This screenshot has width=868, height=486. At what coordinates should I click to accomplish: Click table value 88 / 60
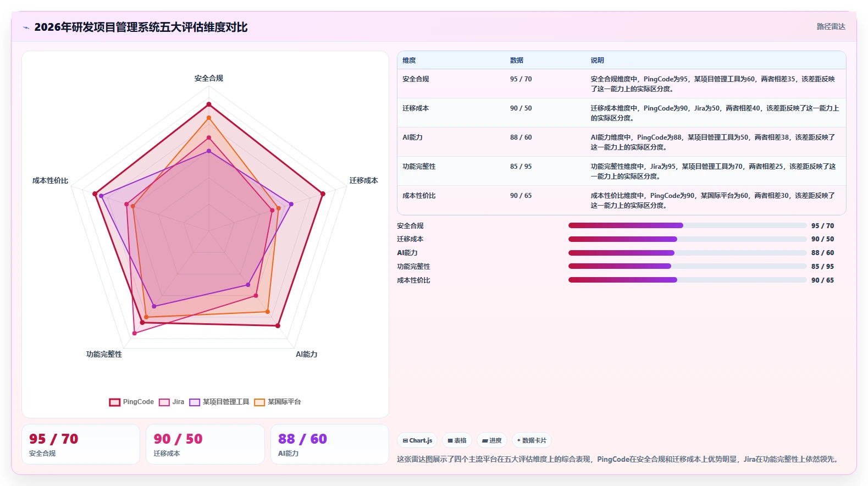click(x=521, y=137)
